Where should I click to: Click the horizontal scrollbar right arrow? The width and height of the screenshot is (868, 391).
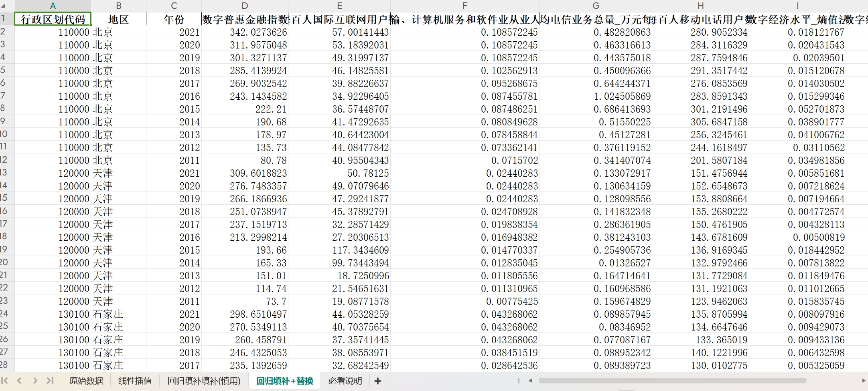pos(864,381)
